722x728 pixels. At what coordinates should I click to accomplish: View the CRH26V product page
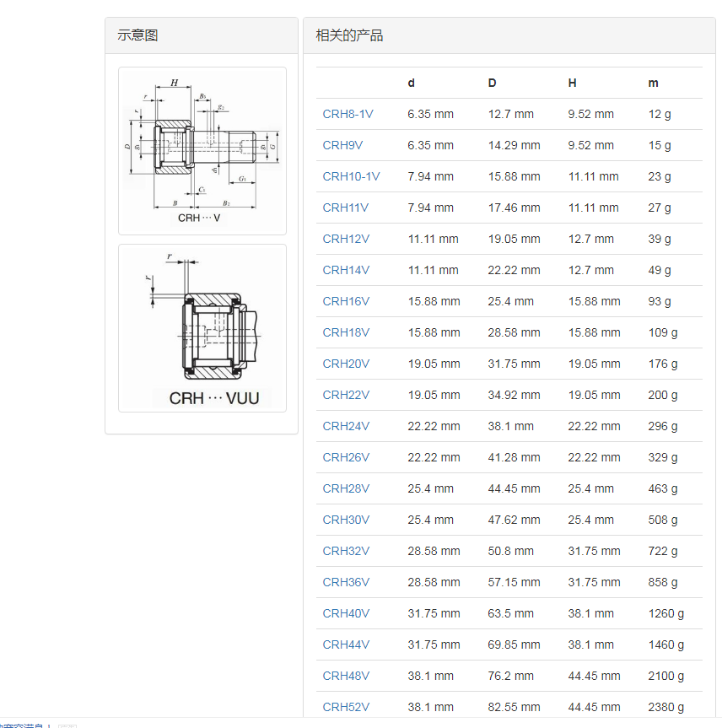tap(346, 457)
